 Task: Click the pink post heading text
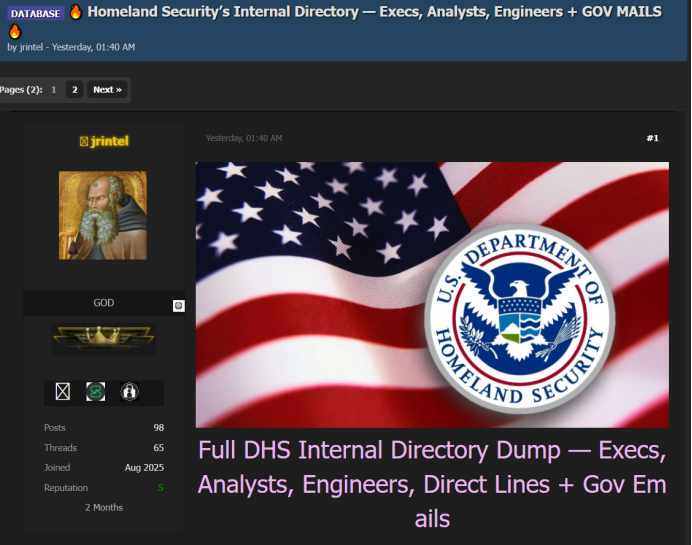point(432,484)
